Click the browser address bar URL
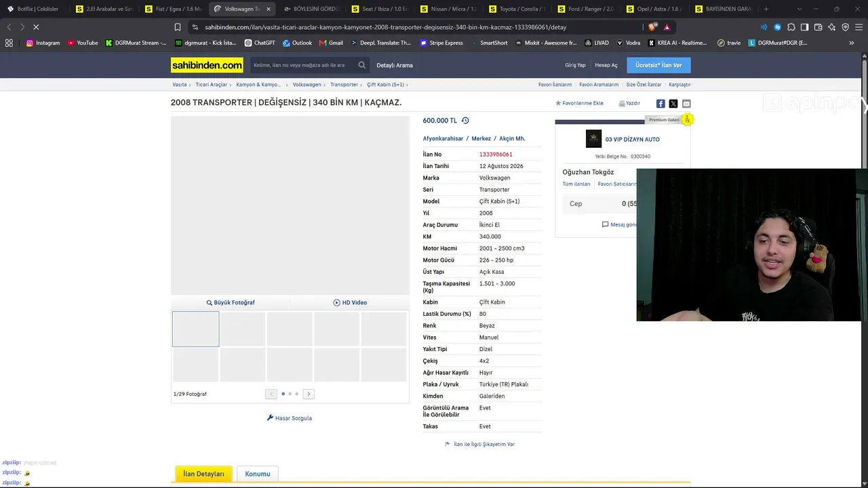 [x=385, y=27]
